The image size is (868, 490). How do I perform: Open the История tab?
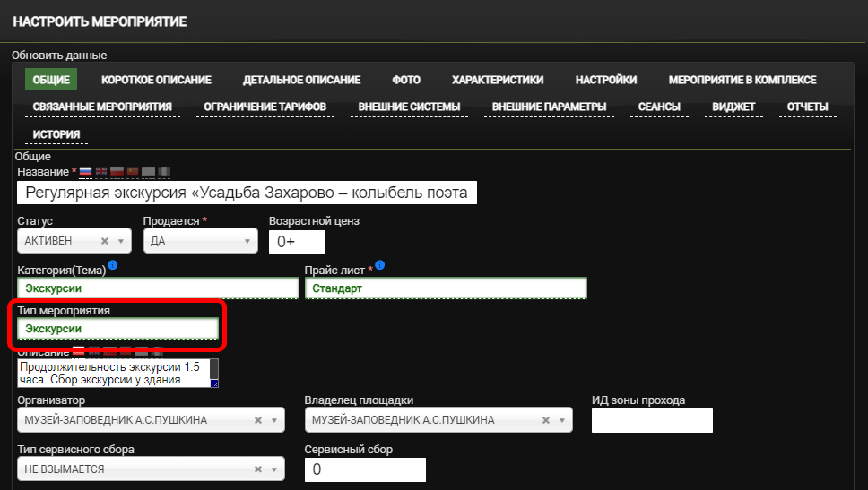point(56,134)
